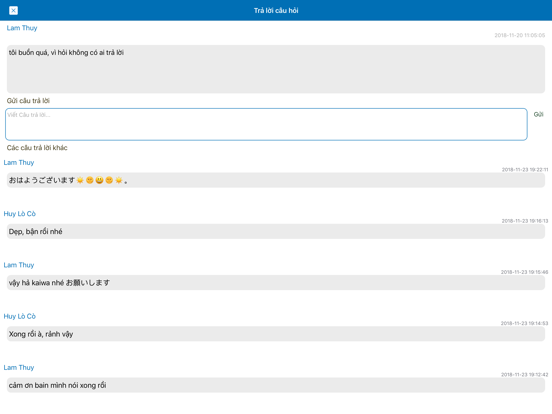The width and height of the screenshot is (552, 414).
Task: Open Lam Thuy's name above the おはようございます reply
Action: [x=19, y=163]
